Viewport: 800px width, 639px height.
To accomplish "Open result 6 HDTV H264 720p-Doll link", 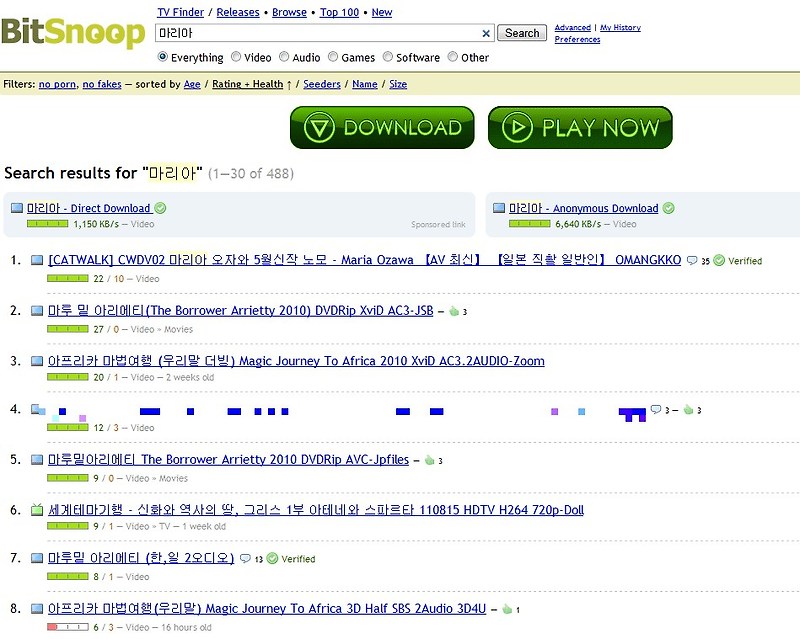I will pos(316,509).
